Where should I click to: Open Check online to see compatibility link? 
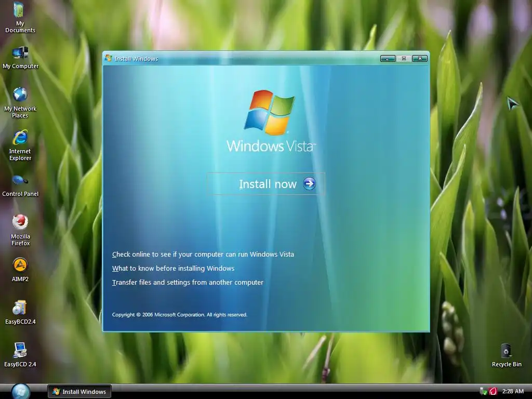[x=203, y=255]
